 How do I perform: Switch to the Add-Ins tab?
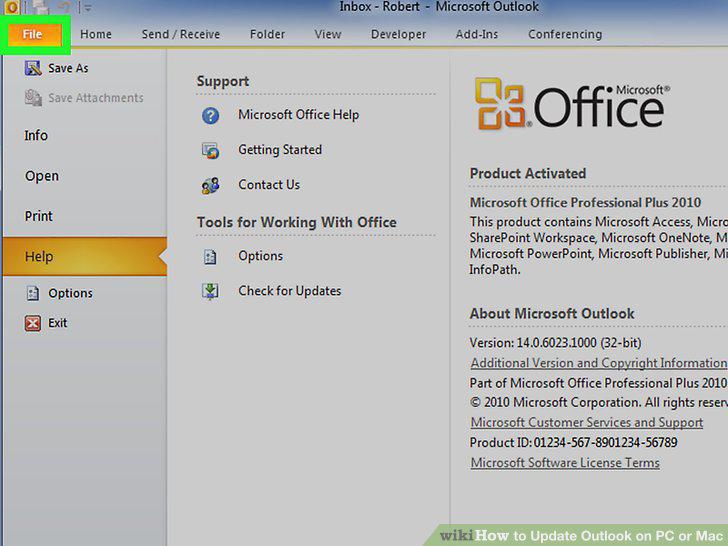(x=477, y=34)
